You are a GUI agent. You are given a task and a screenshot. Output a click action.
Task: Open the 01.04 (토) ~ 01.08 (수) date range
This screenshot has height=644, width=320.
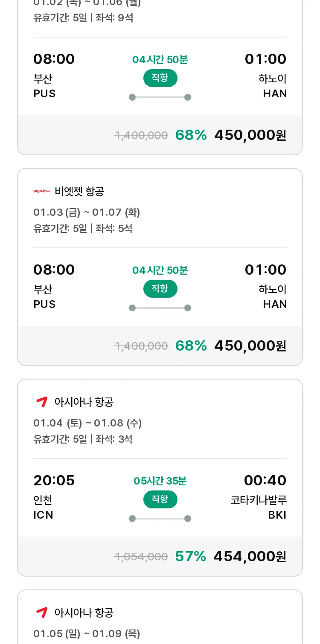[87, 423]
